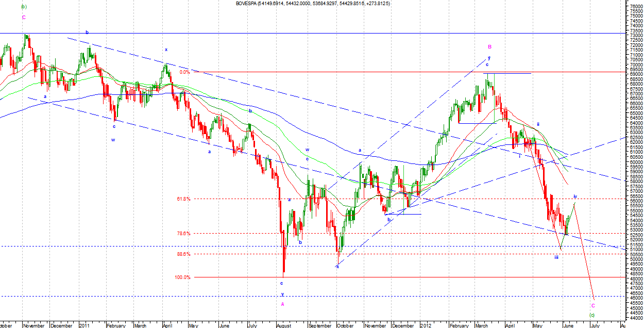The width and height of the screenshot is (644, 328).
Task: Click 2012 on the time axis
Action: [425, 325]
